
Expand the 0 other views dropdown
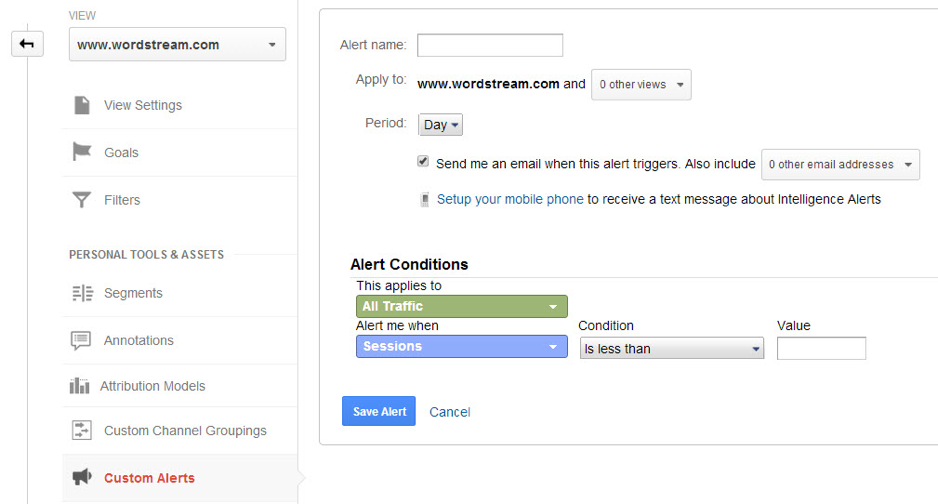click(x=641, y=84)
